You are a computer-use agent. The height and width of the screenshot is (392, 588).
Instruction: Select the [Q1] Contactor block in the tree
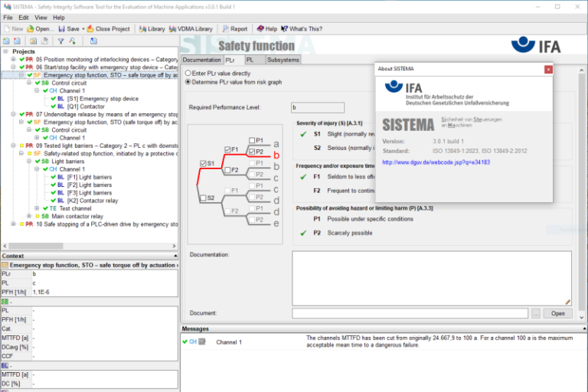click(86, 106)
